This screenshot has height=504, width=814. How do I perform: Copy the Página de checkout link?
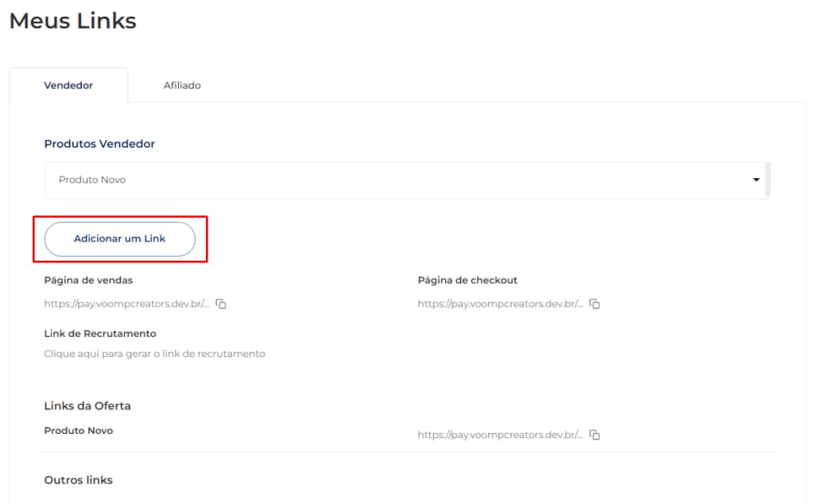click(595, 304)
